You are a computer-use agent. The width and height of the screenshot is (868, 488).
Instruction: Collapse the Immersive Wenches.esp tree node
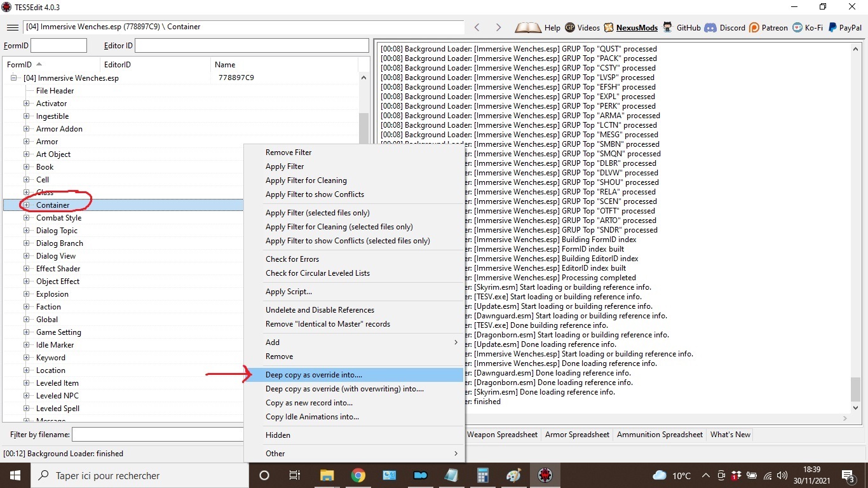[x=14, y=78]
